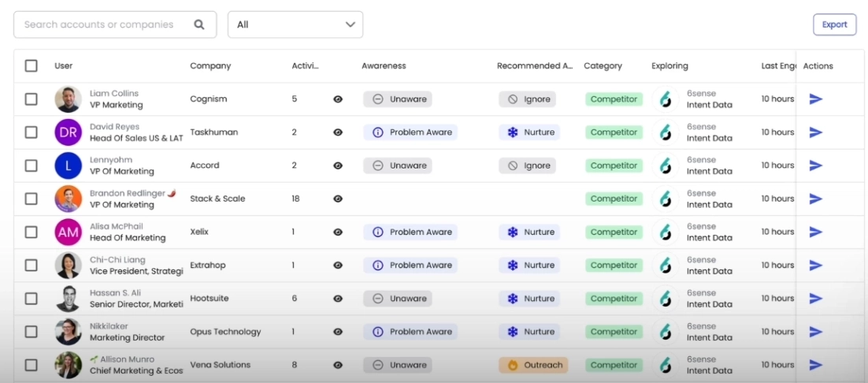
Task: Click Ignore badge in Cognism row
Action: (527, 99)
